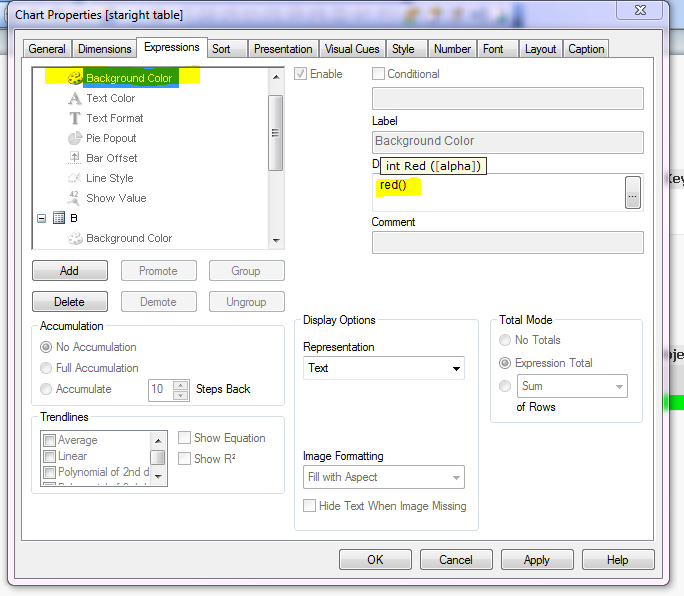Click the Apply button
The height and width of the screenshot is (596, 684).
tap(537, 559)
